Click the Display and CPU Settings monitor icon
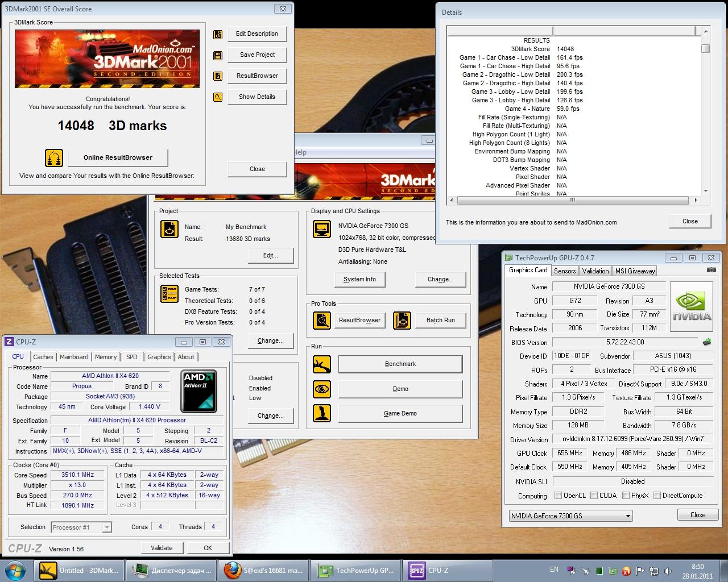The height and width of the screenshot is (582, 728). (x=322, y=229)
